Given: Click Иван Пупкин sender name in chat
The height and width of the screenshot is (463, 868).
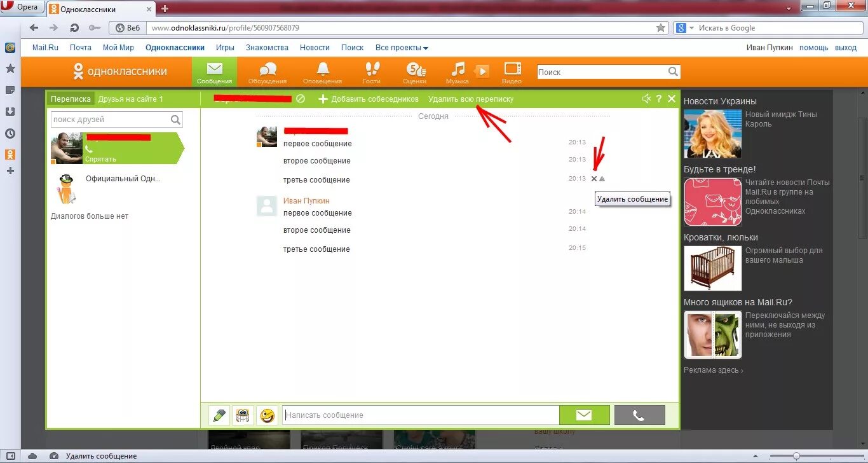Looking at the screenshot, I should 306,201.
